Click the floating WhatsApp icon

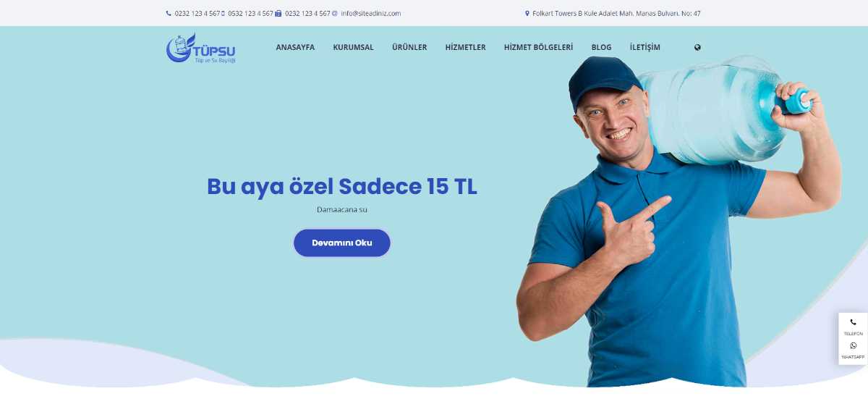click(x=853, y=345)
